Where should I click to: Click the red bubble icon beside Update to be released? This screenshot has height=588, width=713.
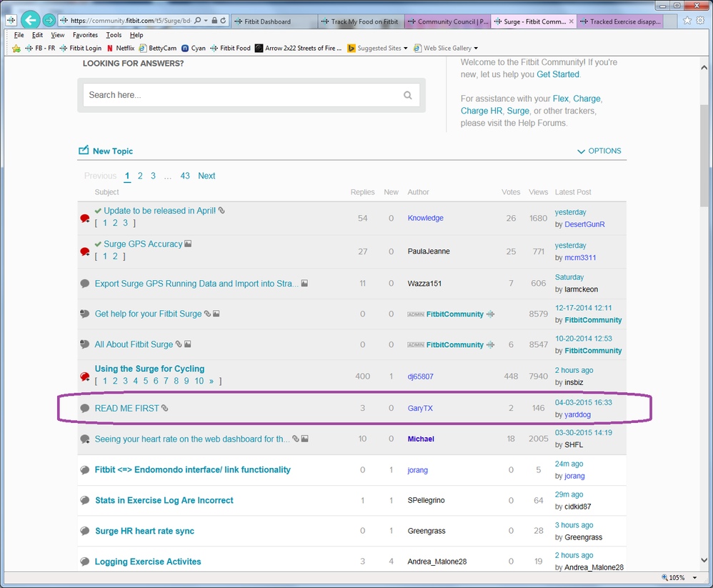click(x=84, y=219)
